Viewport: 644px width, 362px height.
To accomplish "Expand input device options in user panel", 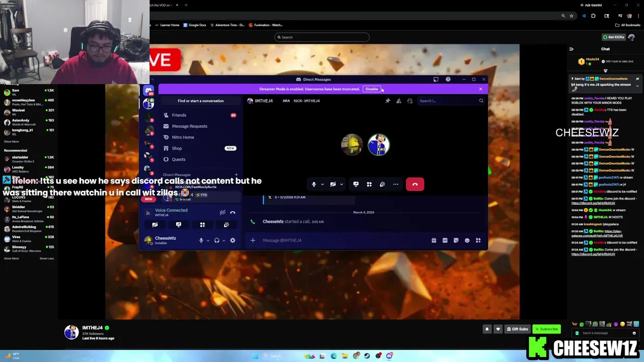I will pos(207,240).
